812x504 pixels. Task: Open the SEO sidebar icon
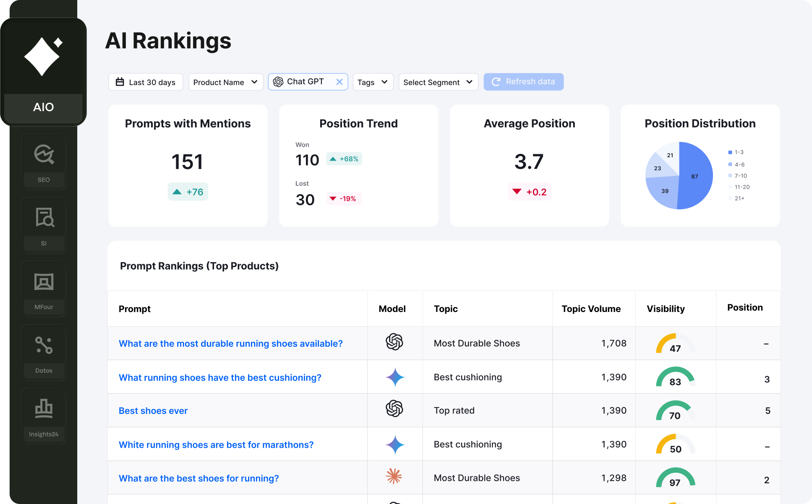click(44, 154)
